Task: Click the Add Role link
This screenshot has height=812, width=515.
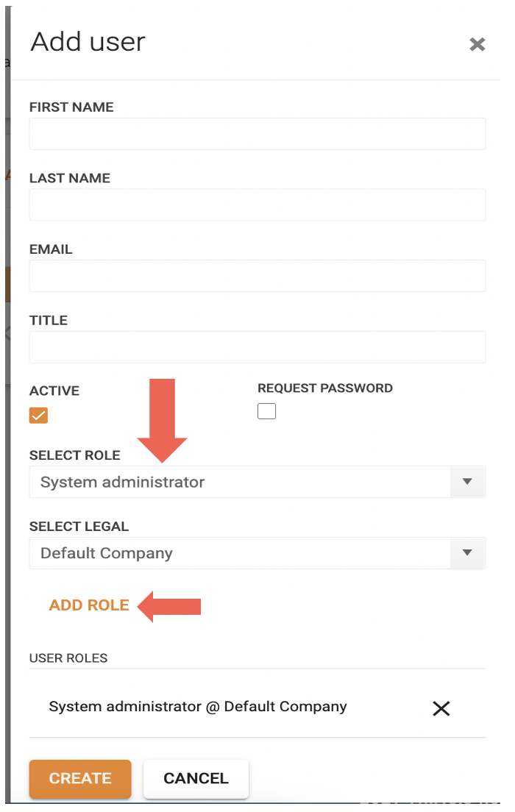Action: (x=89, y=605)
